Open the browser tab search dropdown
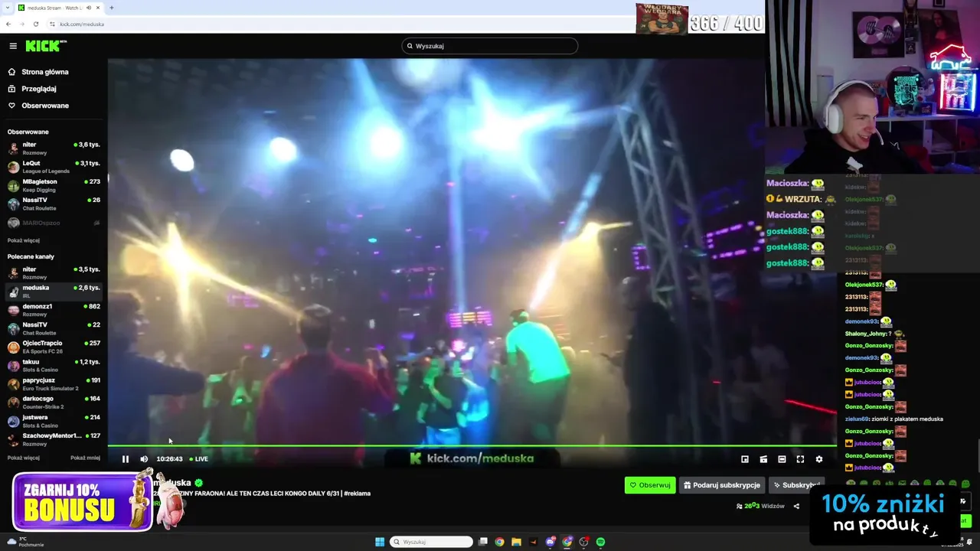This screenshot has width=980, height=551. click(7, 8)
